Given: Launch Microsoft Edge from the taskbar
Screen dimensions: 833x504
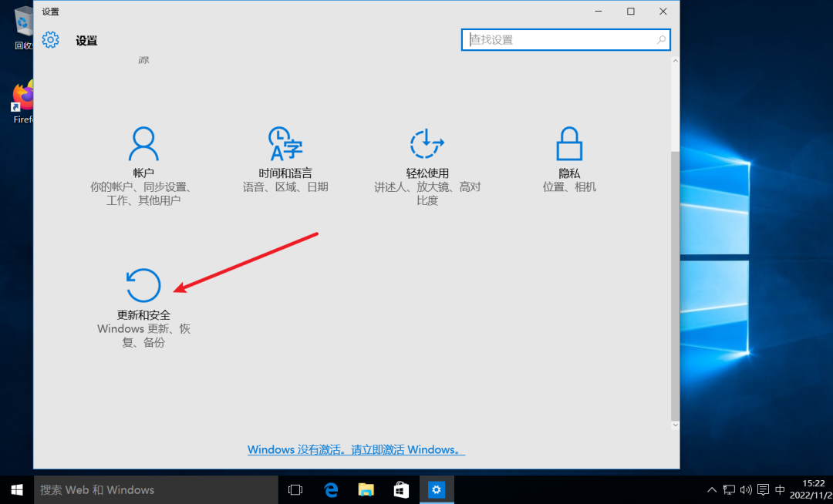Looking at the screenshot, I should [x=331, y=489].
